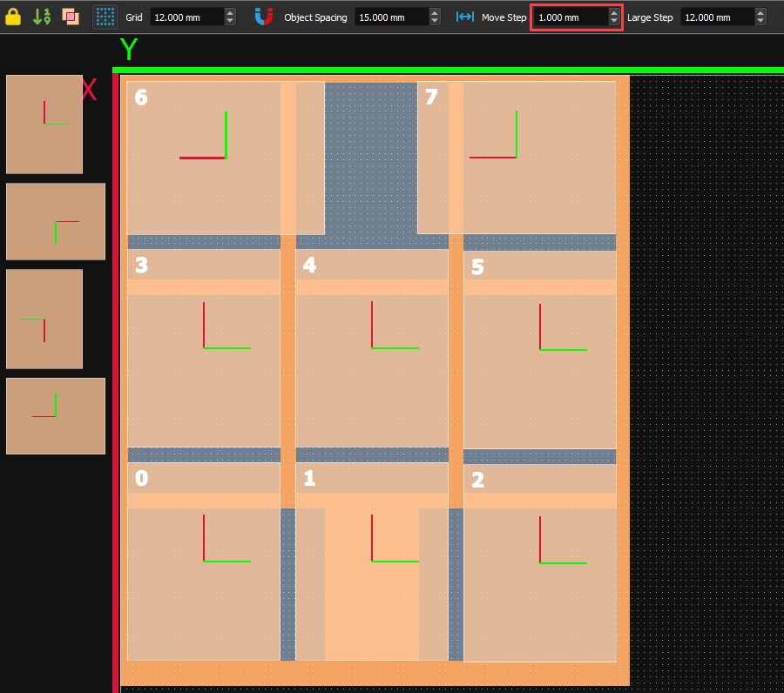Click the green sort order icon
This screenshot has height=693, width=784.
(x=42, y=17)
